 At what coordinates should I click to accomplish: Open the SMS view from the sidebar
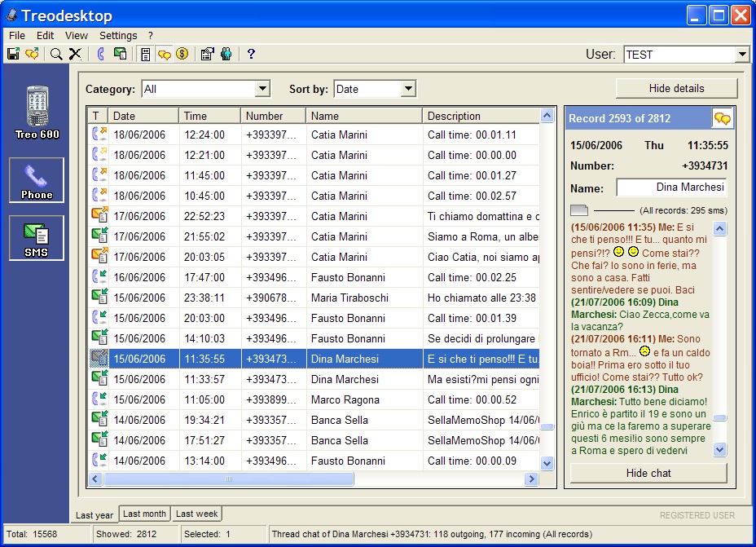[36, 238]
